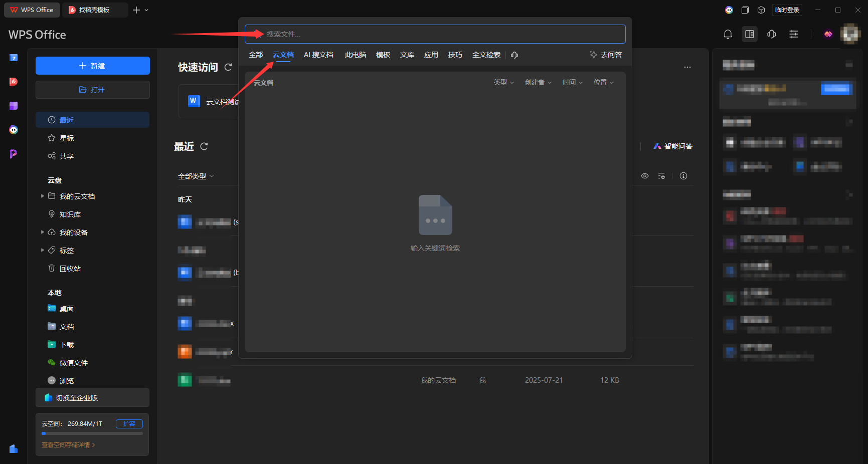The height and width of the screenshot is (464, 868).
Task: Expand the 我的云文档 tree node
Action: pos(43,196)
